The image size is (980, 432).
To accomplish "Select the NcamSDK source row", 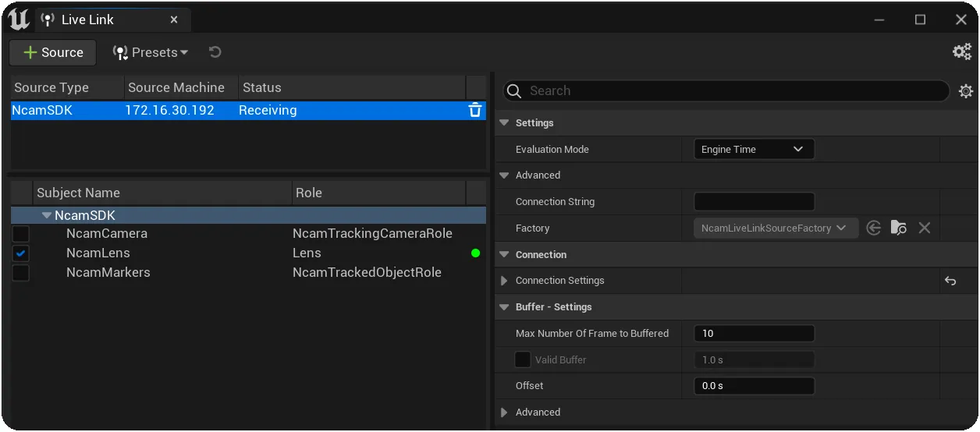I will click(x=248, y=110).
